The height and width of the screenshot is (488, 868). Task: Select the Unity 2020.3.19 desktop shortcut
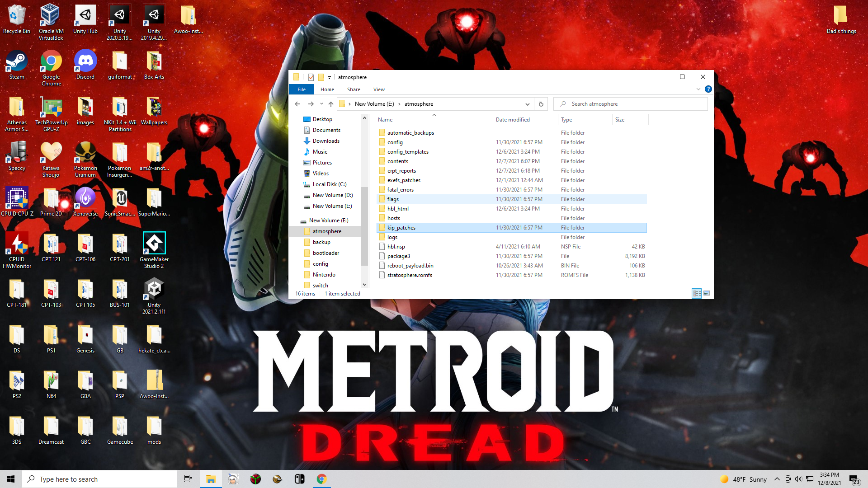coord(120,23)
